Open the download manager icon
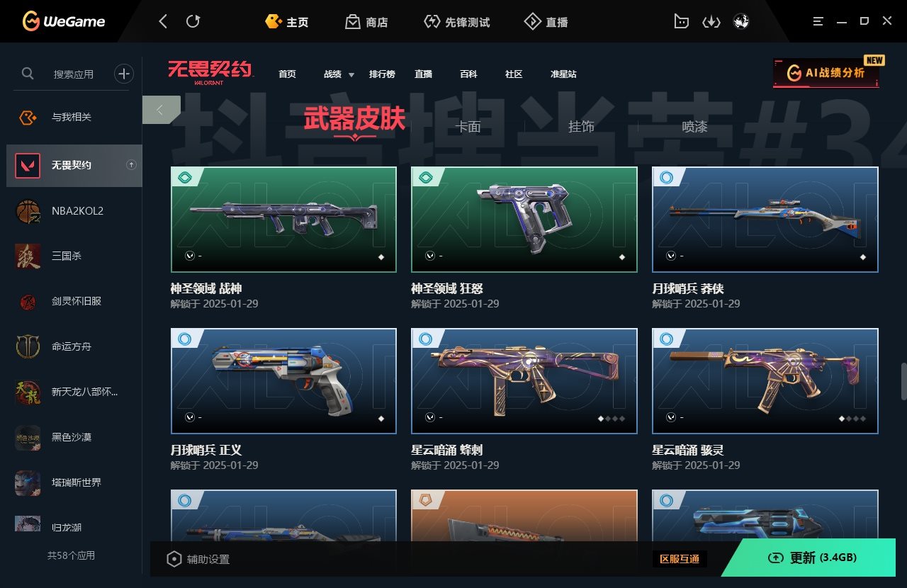Viewport: 907px width, 588px height. pyautogui.click(x=711, y=22)
